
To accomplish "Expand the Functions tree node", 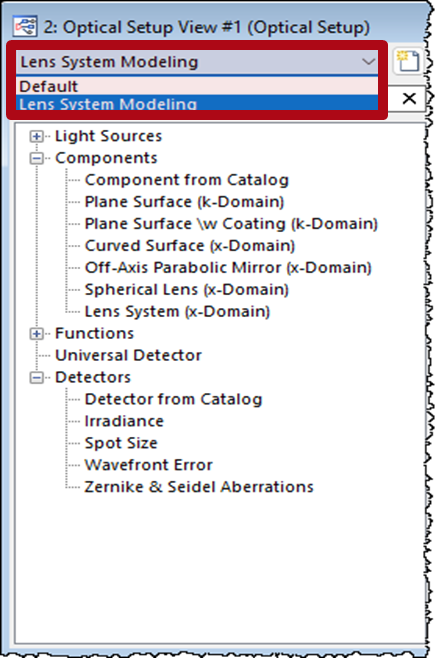I will pyautogui.click(x=37, y=334).
